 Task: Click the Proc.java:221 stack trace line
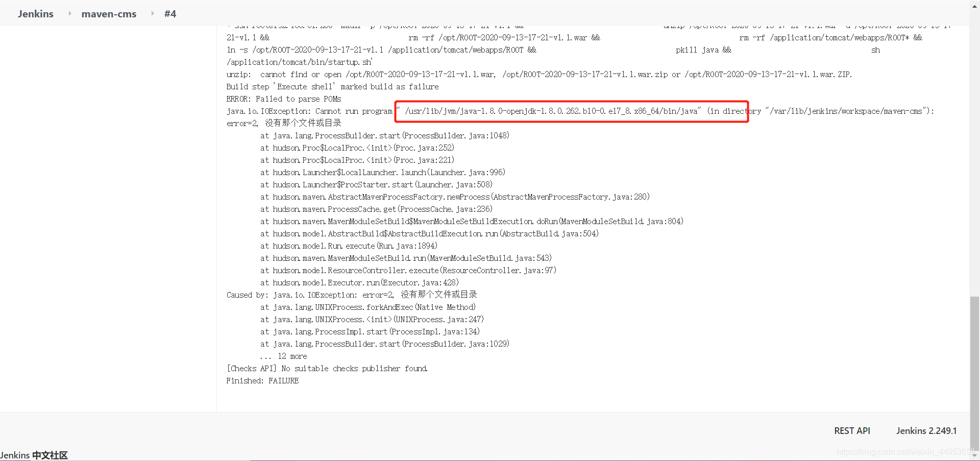click(x=357, y=160)
